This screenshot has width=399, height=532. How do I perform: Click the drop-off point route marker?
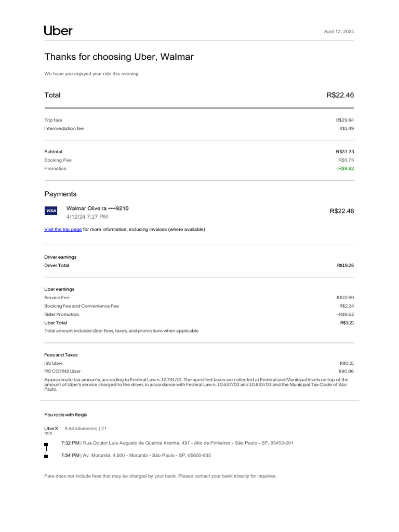pos(46,456)
